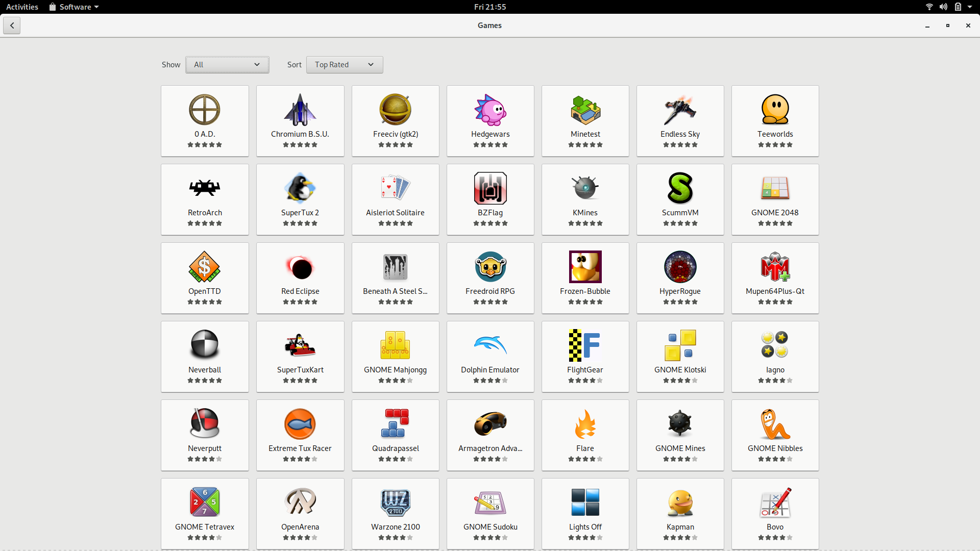This screenshot has height=551, width=980.
Task: Expand the Sort dropdown set to Top Rated
Action: [x=345, y=65]
